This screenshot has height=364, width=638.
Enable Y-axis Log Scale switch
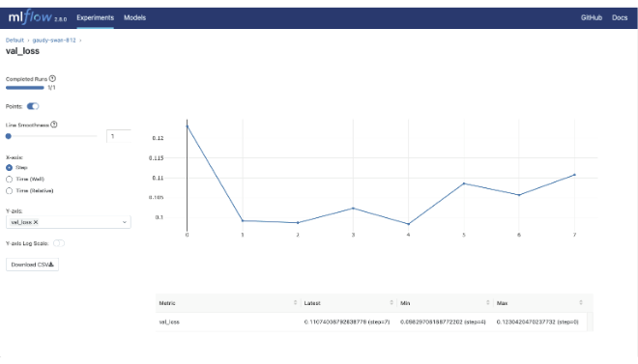point(59,243)
